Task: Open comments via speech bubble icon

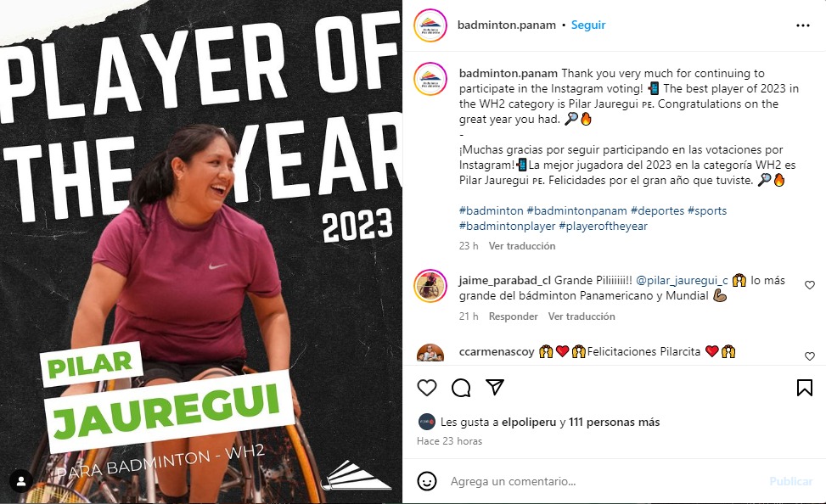Action: [x=461, y=388]
